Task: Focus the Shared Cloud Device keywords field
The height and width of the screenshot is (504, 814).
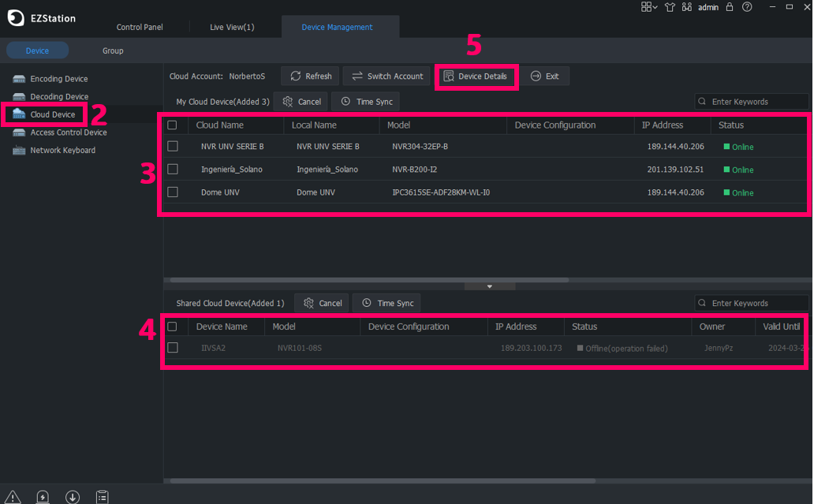Action: (x=752, y=303)
